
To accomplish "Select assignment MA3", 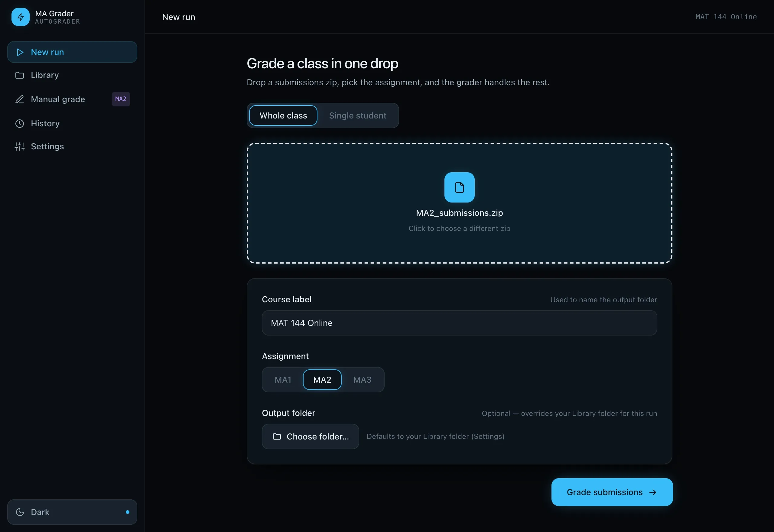I will [362, 380].
